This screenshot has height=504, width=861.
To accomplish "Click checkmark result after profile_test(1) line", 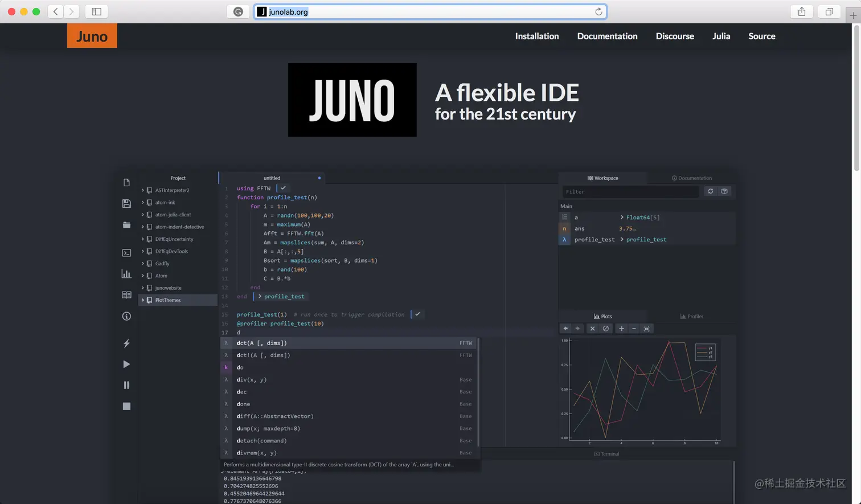I will coord(417,314).
